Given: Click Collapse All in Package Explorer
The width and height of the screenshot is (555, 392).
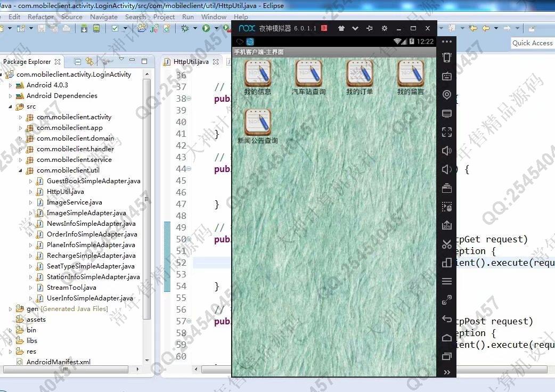Looking at the screenshot, I should [x=78, y=62].
